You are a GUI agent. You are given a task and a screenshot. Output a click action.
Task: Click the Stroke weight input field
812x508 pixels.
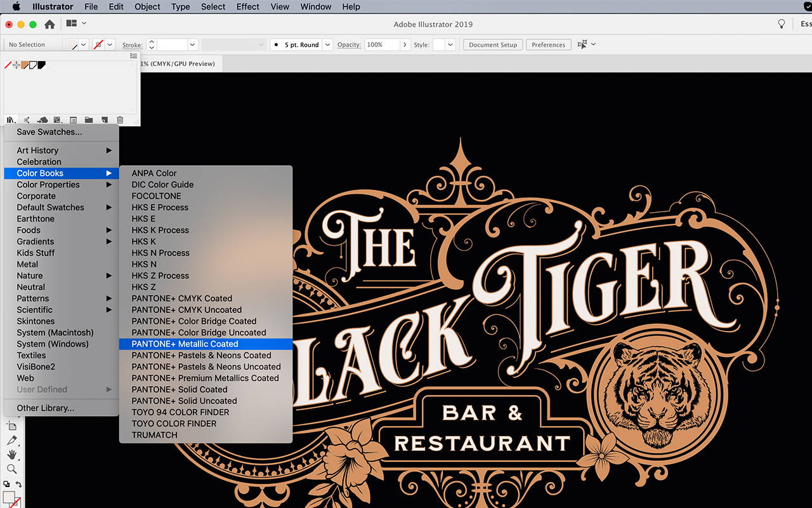coord(172,44)
